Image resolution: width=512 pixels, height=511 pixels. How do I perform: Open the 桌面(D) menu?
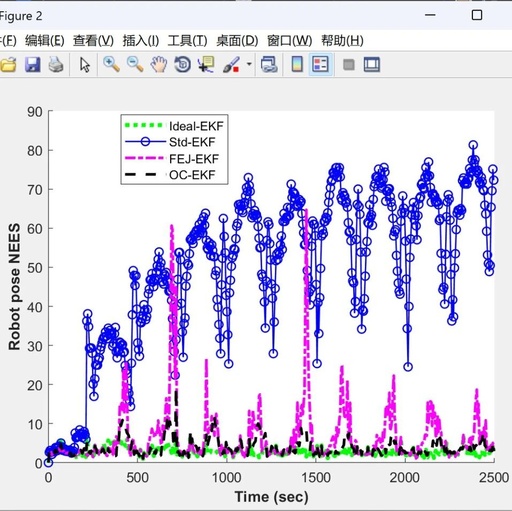click(x=237, y=41)
